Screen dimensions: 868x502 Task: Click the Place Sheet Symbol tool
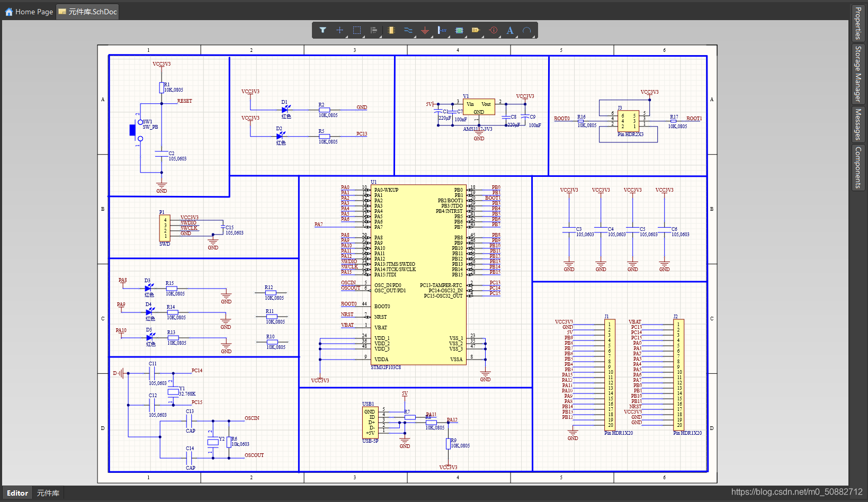[459, 30]
